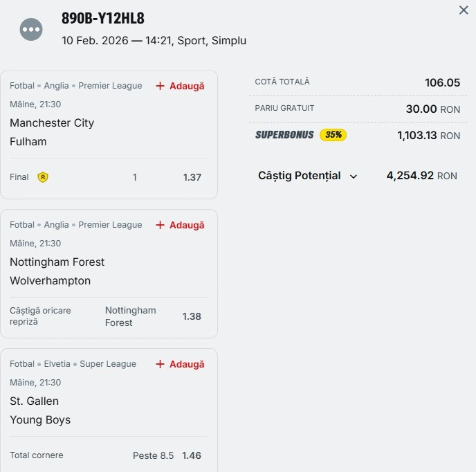
Task: Select the 1.38 odds for Nottingham Forest
Action: [192, 316]
